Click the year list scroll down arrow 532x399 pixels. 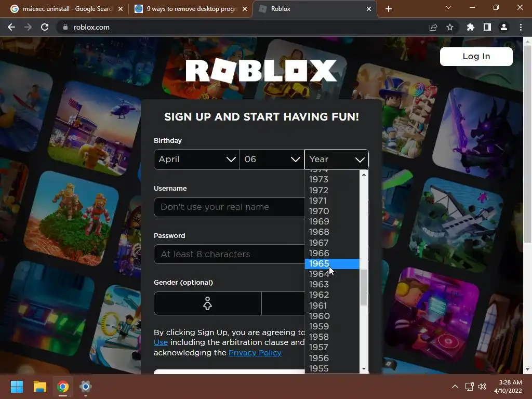click(364, 369)
